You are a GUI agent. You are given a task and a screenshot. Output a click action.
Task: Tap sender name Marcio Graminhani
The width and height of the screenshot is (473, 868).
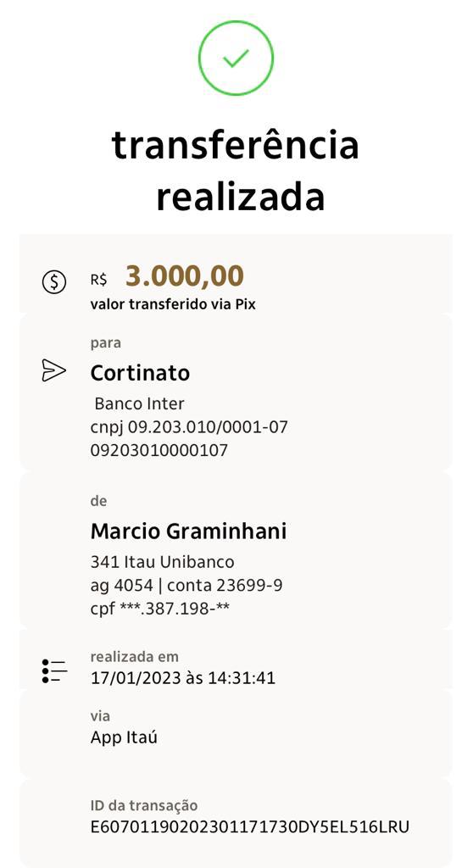188,531
